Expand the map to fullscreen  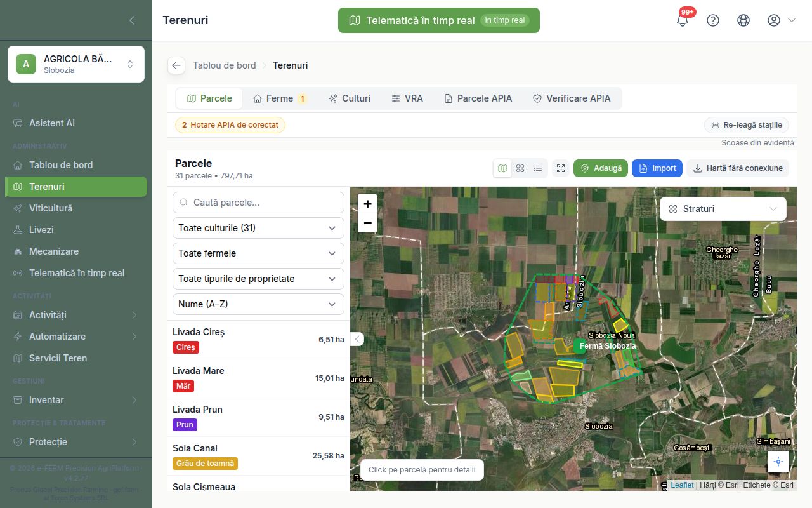(561, 168)
